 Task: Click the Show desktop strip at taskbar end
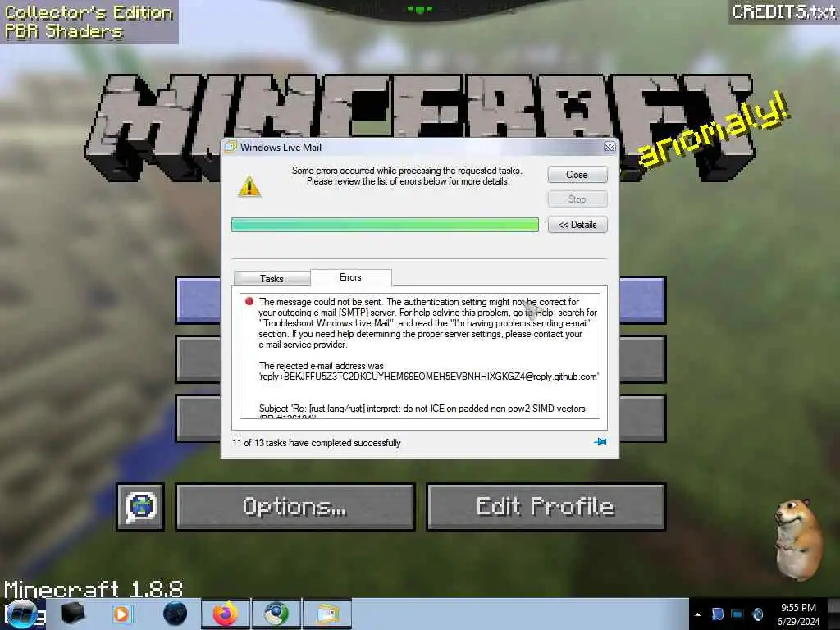coord(833,614)
